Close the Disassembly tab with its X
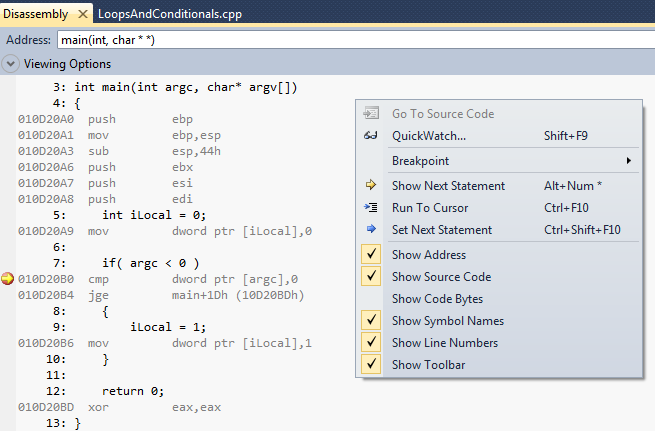655x431 pixels. tap(83, 15)
